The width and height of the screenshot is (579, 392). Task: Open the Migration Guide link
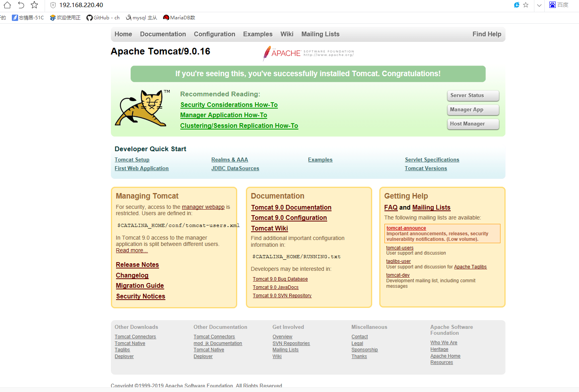tap(140, 286)
